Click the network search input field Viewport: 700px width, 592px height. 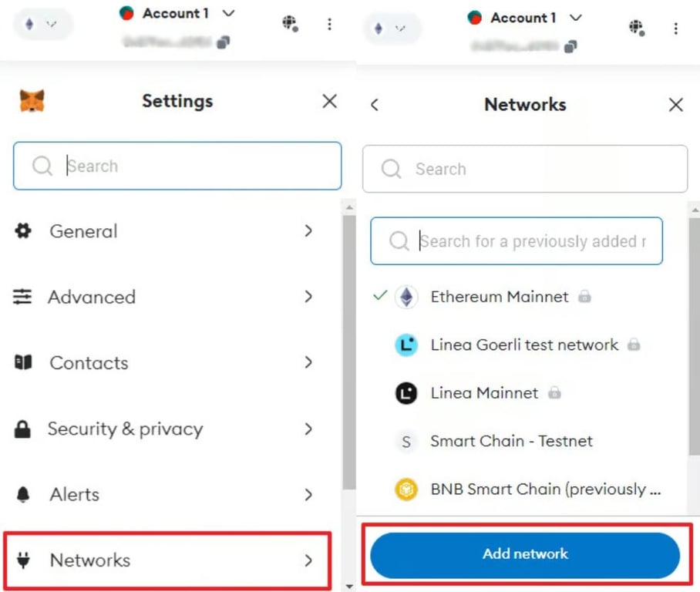517,241
